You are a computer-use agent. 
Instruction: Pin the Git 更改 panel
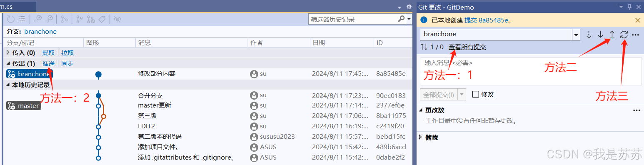pyautogui.click(x=629, y=7)
